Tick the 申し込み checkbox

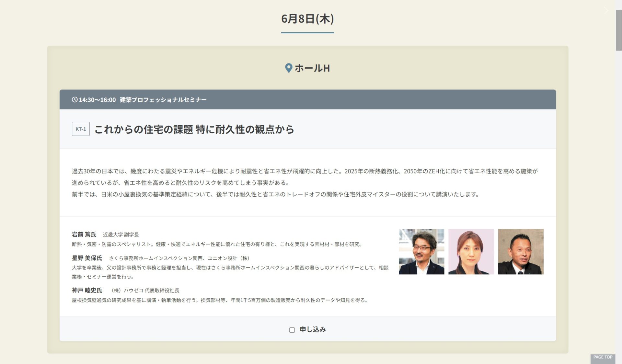pos(292,330)
